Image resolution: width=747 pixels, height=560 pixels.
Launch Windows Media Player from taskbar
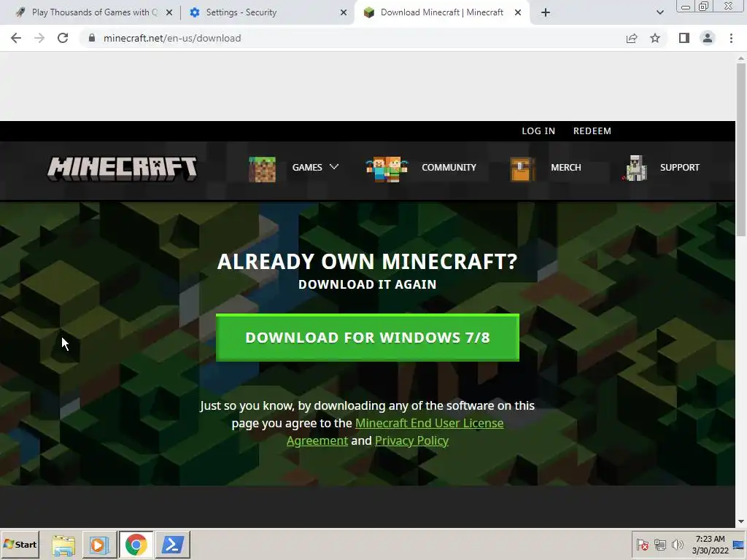(x=99, y=544)
